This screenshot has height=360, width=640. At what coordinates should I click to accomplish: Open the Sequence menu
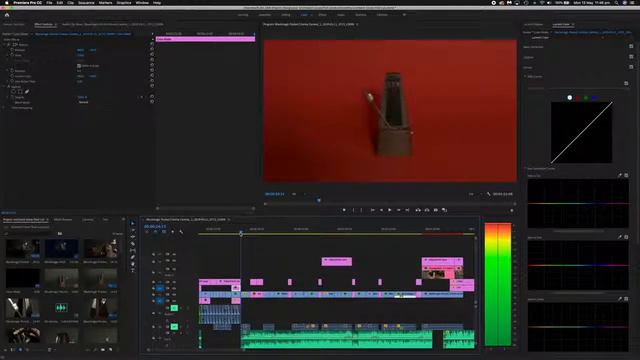click(86, 3)
